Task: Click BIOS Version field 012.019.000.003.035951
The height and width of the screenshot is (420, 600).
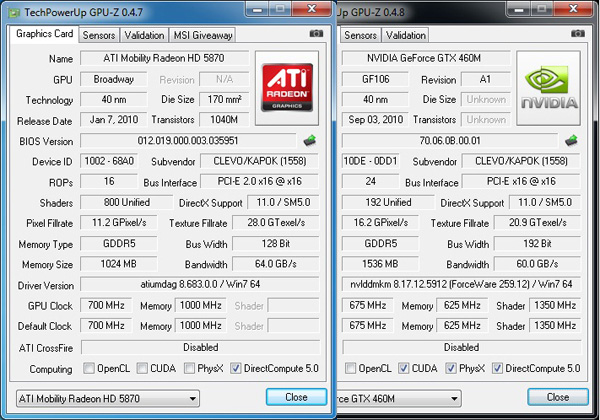Action: pyautogui.click(x=188, y=140)
